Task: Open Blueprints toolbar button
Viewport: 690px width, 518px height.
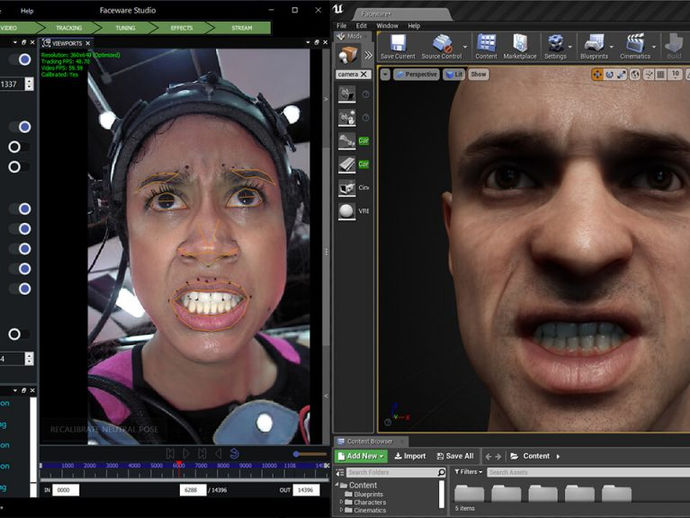Action: pos(594,46)
